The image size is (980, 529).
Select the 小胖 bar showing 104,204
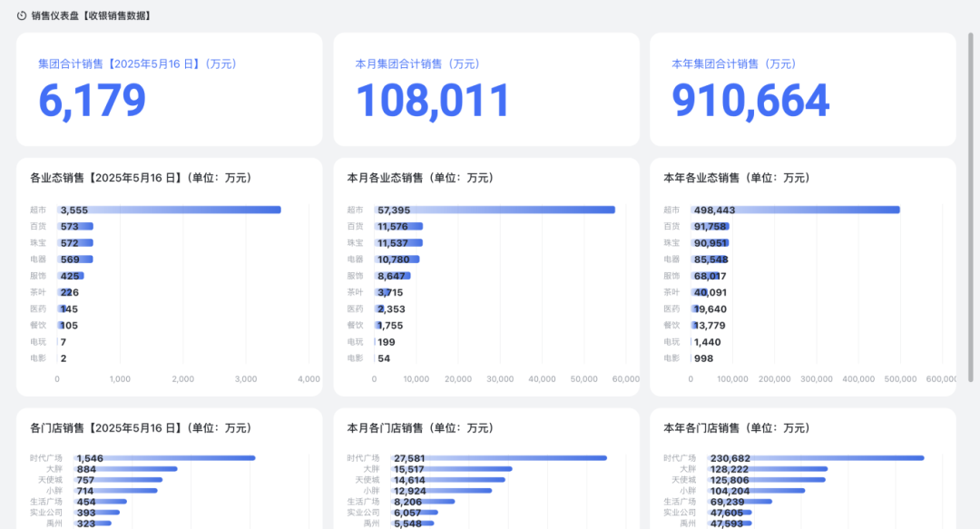pyautogui.click(x=756, y=491)
